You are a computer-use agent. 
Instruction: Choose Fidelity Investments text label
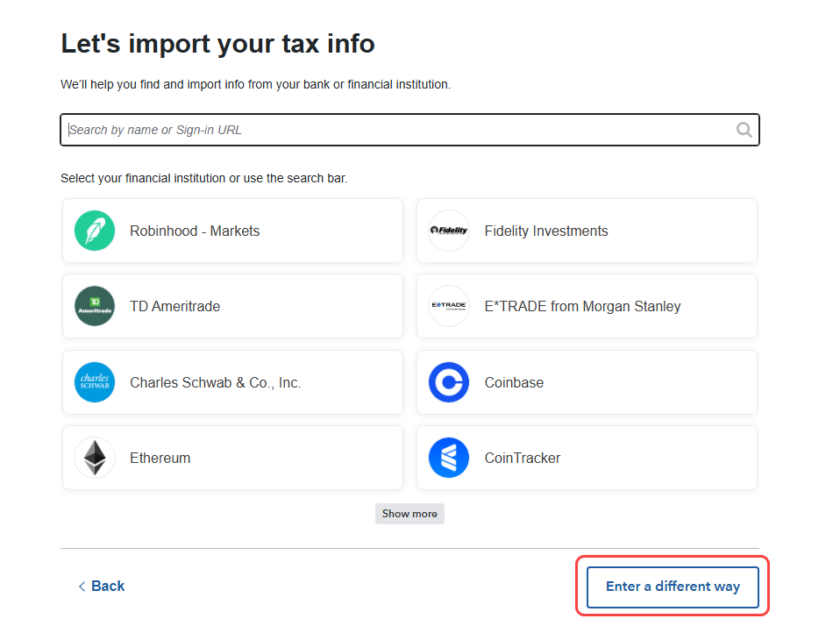[546, 231]
